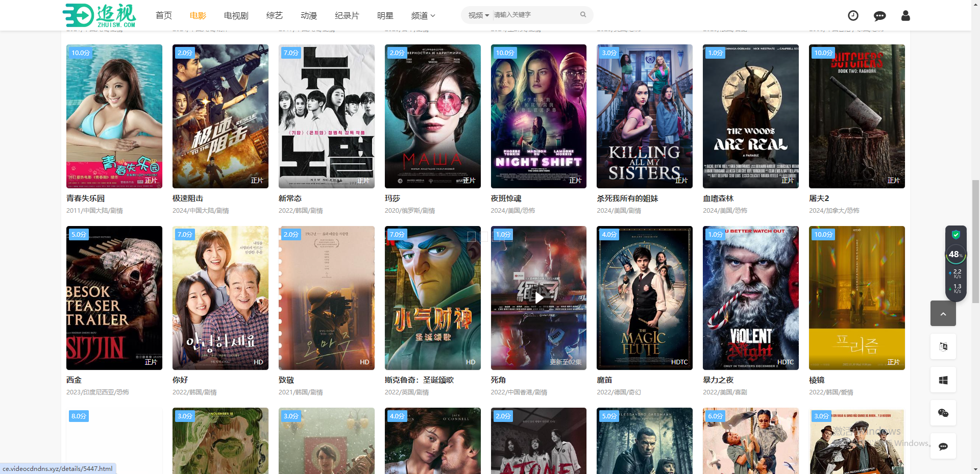Click the green shield security widget icon
980x474 pixels.
(955, 235)
